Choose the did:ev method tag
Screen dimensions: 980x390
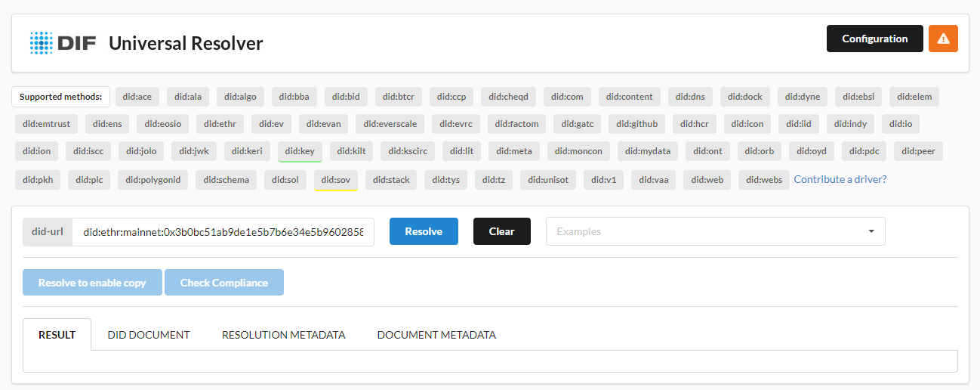click(272, 124)
